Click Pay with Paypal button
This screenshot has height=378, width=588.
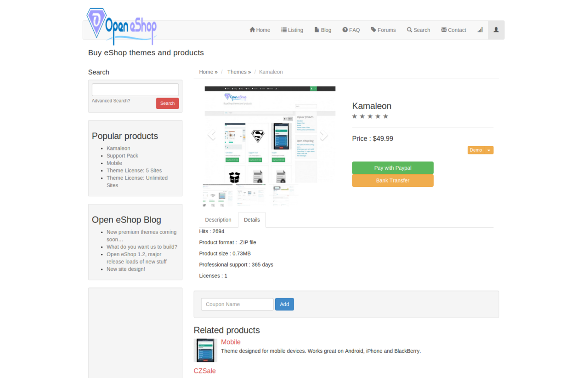(x=393, y=168)
